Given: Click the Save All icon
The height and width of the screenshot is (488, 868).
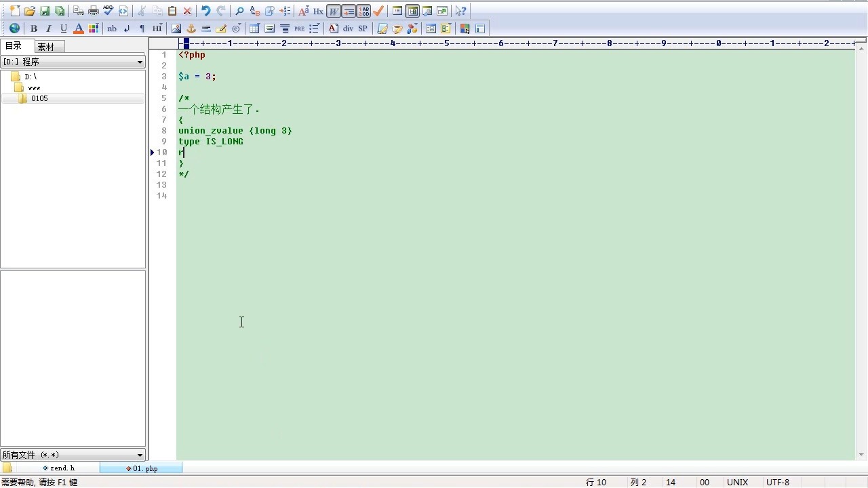Looking at the screenshot, I should (60, 11).
